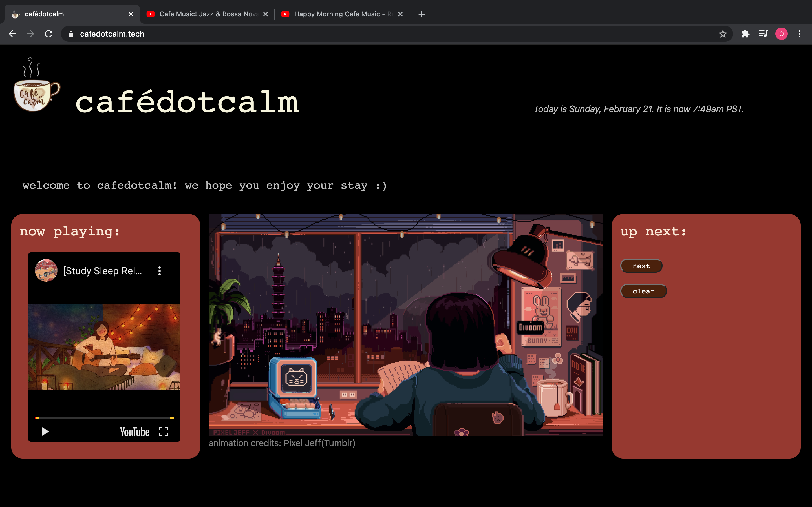
Task: Click the [Study Sleep Rel... video title
Action: [103, 271]
